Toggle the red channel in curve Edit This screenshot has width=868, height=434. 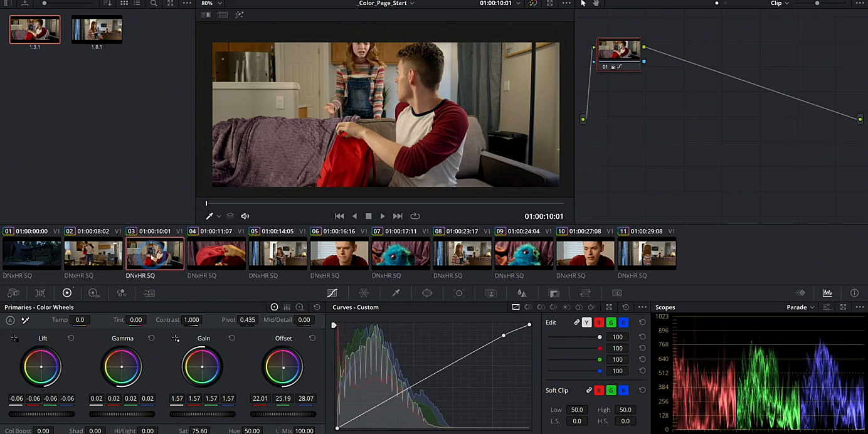[599, 322]
